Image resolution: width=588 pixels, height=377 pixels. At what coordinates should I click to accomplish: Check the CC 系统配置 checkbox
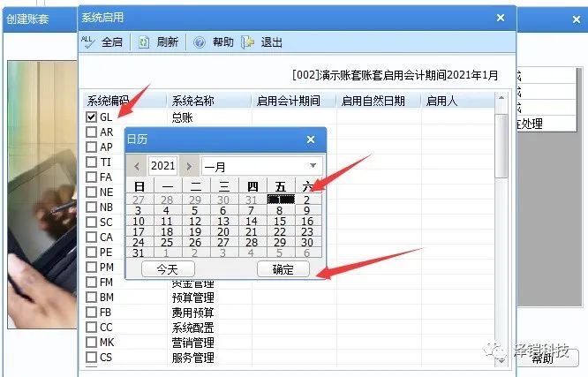coord(91,327)
